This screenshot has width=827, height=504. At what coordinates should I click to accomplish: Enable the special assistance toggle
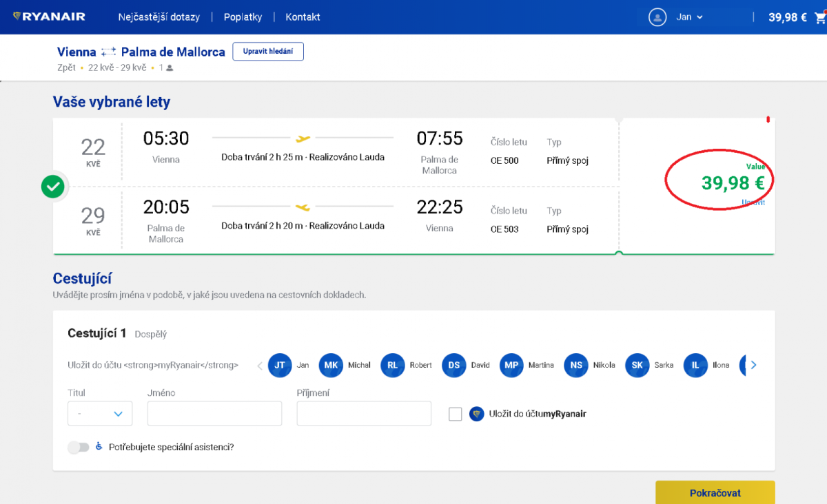point(79,447)
